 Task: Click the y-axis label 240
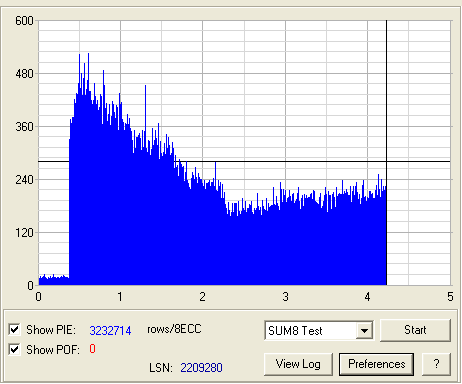[x=24, y=180]
